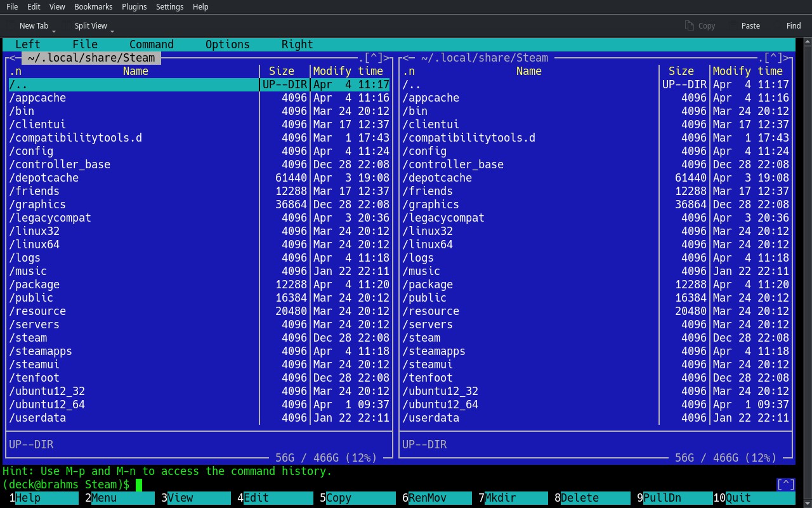Select /appcache in the left panel
Viewport: 812px width, 508px height.
(199, 98)
